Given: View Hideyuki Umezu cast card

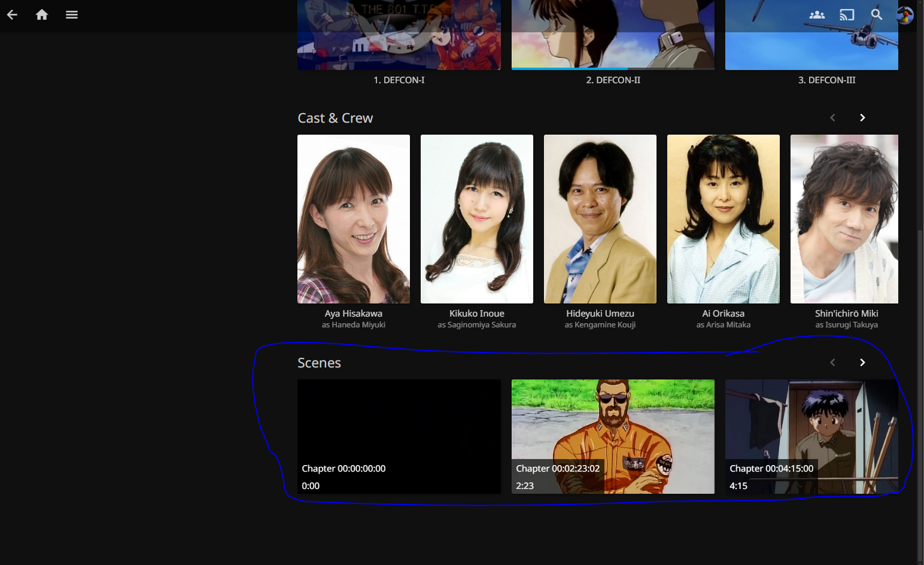Looking at the screenshot, I should [x=600, y=219].
